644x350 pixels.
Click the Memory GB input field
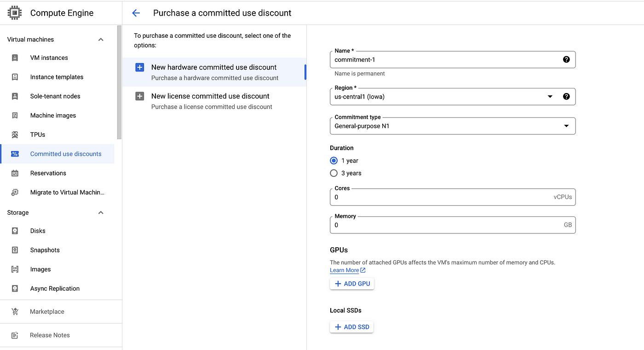click(453, 225)
